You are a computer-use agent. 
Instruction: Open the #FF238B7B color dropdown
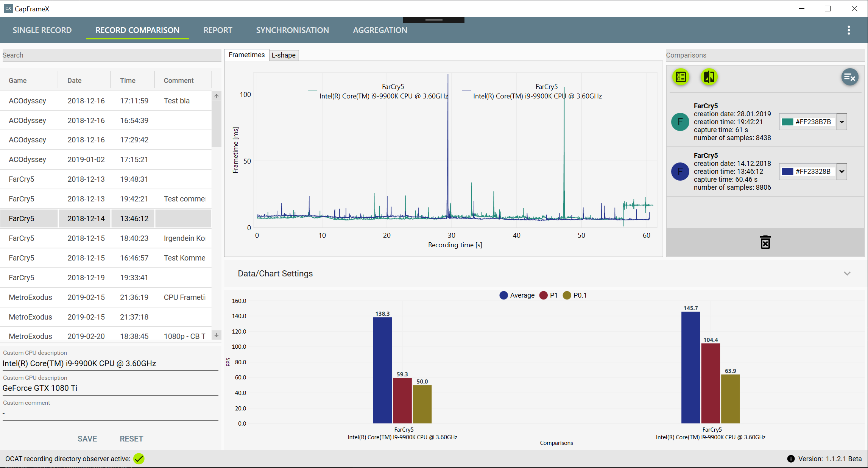click(842, 122)
